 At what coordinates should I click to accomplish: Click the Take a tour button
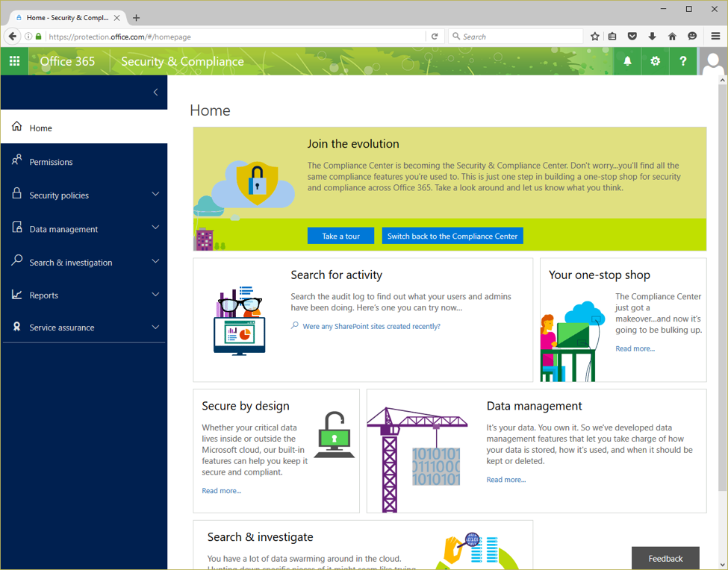point(340,236)
